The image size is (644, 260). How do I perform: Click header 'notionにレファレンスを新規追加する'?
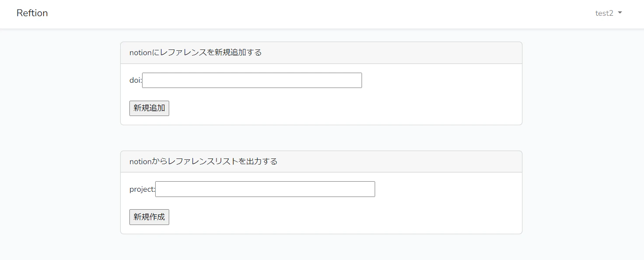tap(195, 53)
